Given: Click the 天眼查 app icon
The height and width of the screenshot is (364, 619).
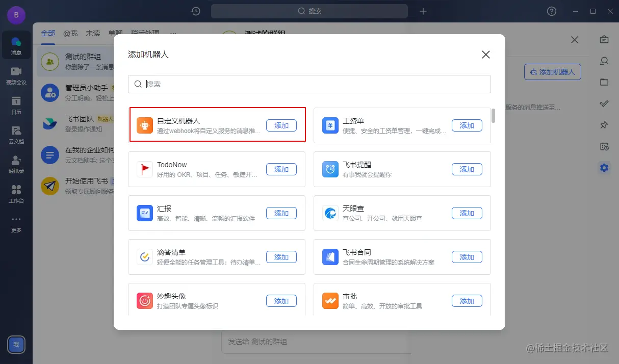Looking at the screenshot, I should [330, 213].
